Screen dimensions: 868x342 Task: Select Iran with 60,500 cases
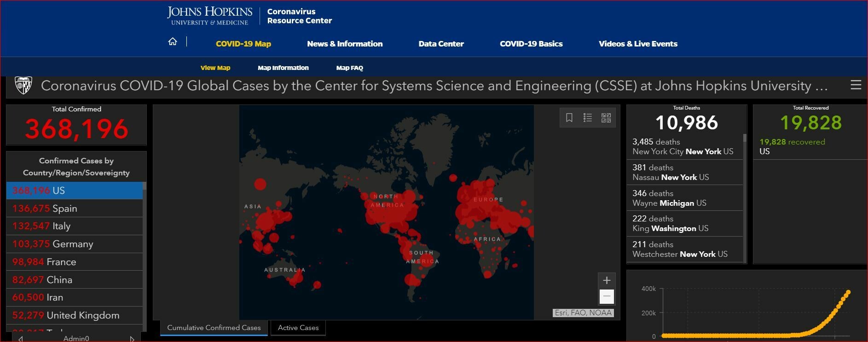tap(75, 297)
